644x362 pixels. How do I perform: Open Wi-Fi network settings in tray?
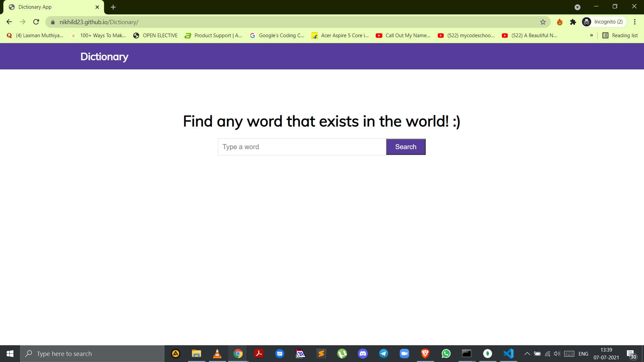point(547,354)
